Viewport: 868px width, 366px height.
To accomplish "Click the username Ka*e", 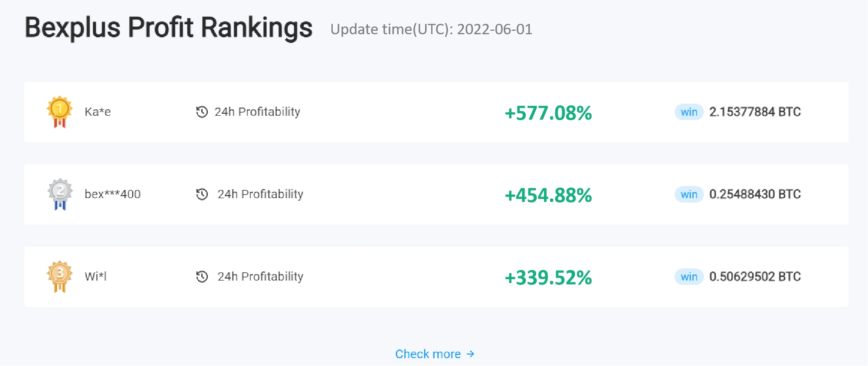I will point(98,112).
